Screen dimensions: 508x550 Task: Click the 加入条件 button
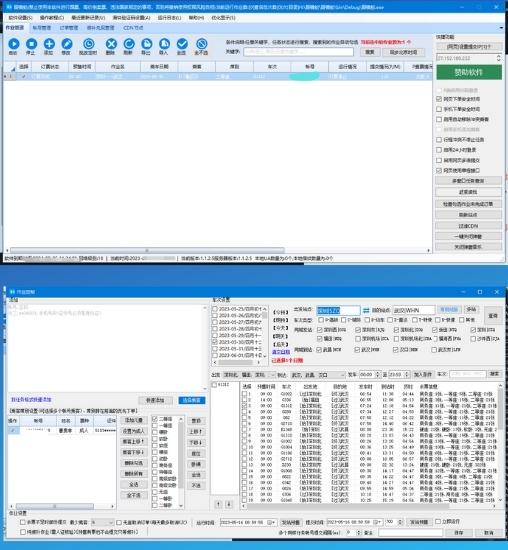point(422,375)
